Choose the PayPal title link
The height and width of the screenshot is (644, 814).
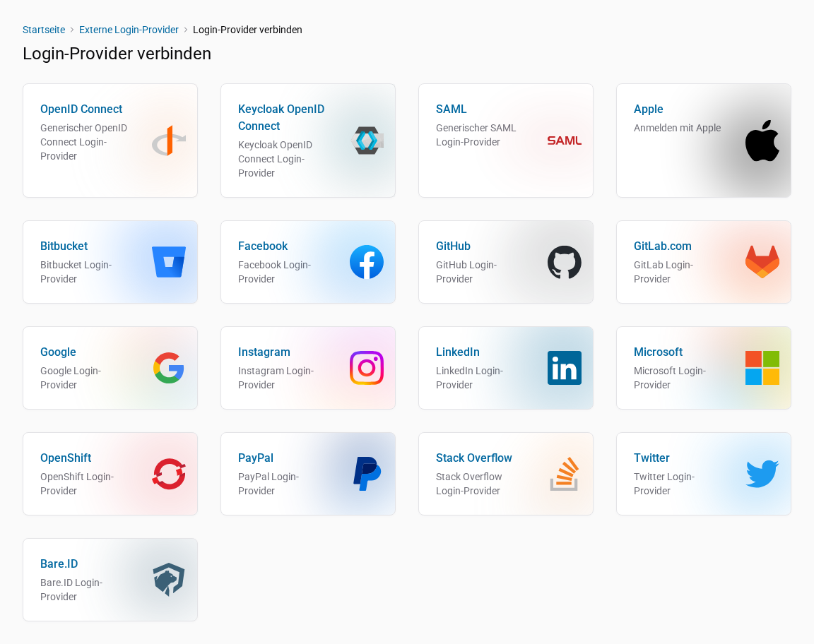255,458
